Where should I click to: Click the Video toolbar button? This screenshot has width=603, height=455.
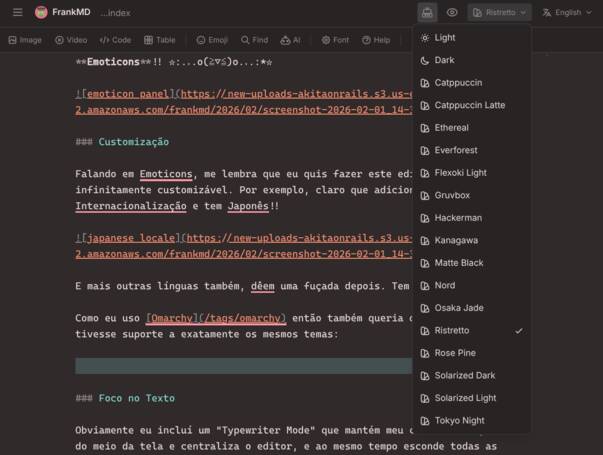click(71, 40)
